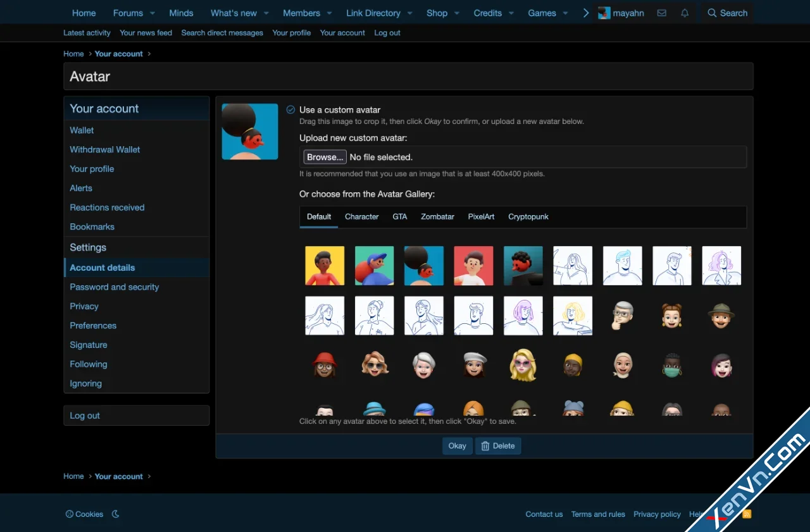Screen dimensions: 810x532
Task: Check alerts using the bell icon
Action: coord(684,13)
